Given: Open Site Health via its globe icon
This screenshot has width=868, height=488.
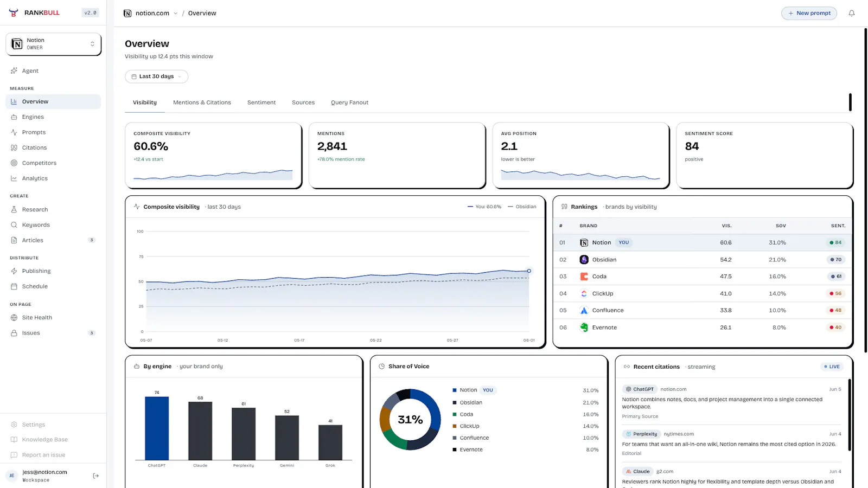Looking at the screenshot, I should click(x=14, y=318).
